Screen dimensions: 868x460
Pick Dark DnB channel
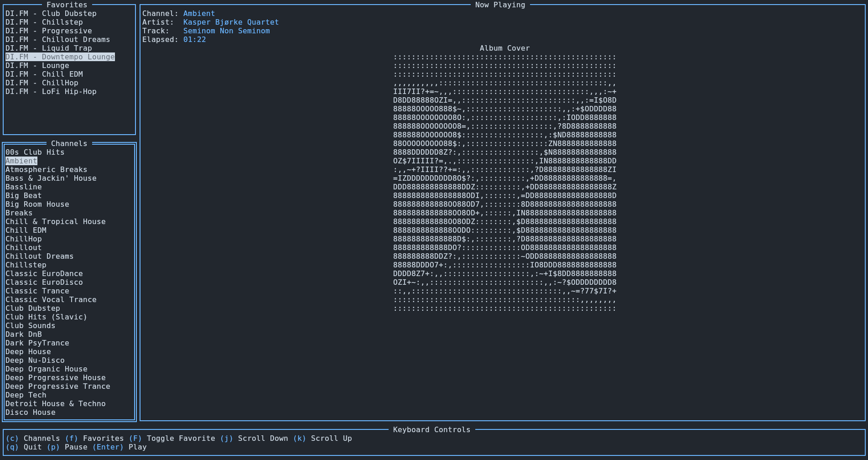point(24,334)
